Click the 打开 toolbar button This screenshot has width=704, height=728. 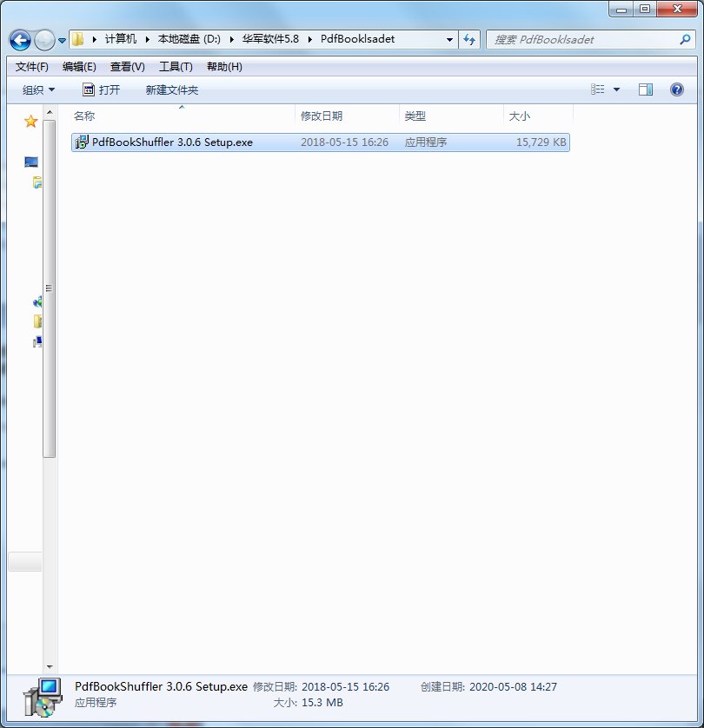pyautogui.click(x=101, y=89)
